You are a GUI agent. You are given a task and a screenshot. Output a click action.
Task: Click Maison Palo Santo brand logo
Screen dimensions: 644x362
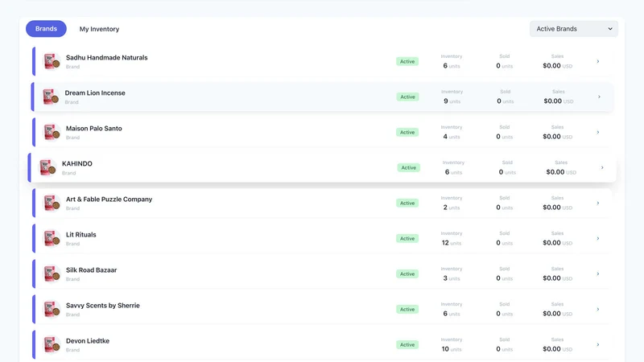click(x=52, y=132)
